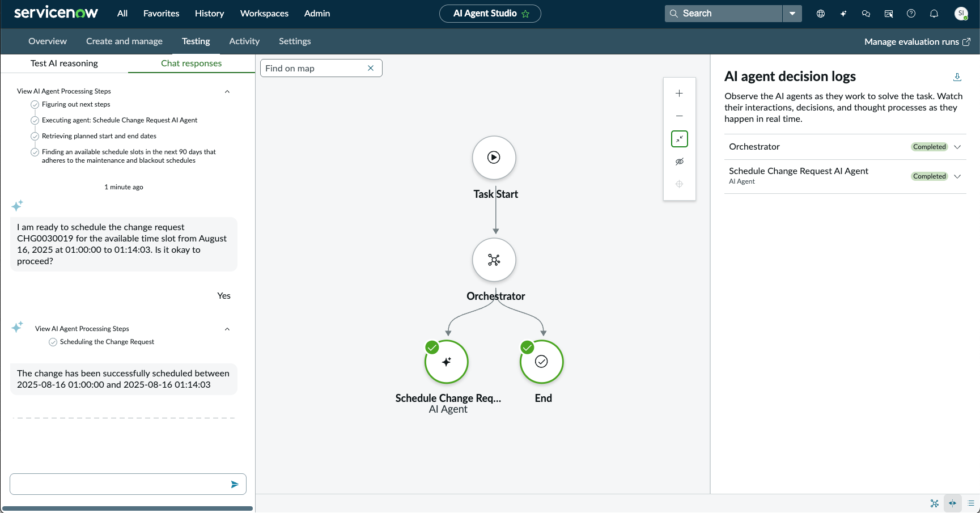Open Manage evaluation runs link
This screenshot has height=513, width=980.
point(911,41)
